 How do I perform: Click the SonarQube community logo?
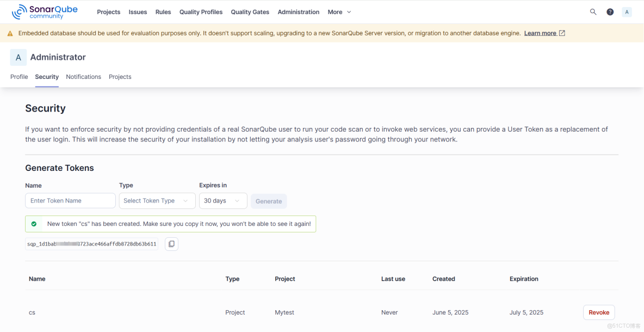click(45, 11)
